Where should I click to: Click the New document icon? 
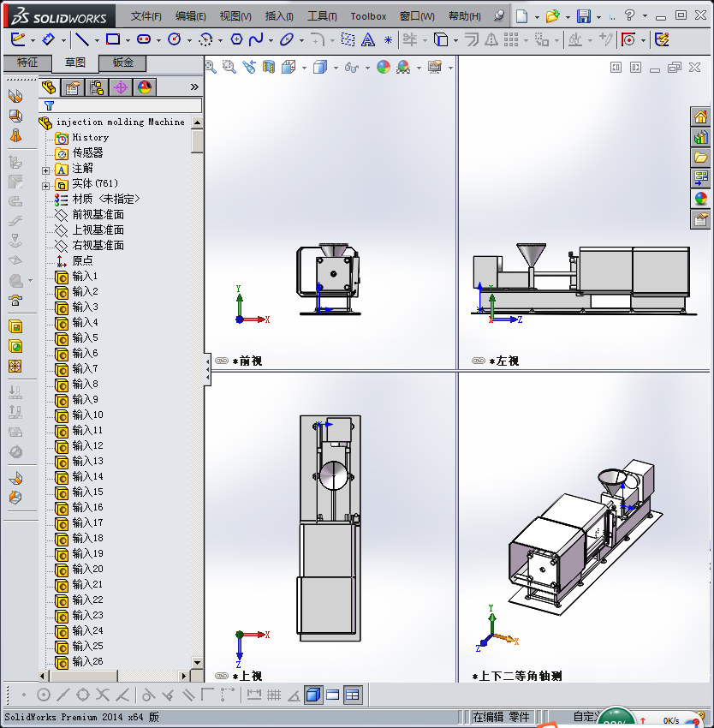tap(522, 16)
